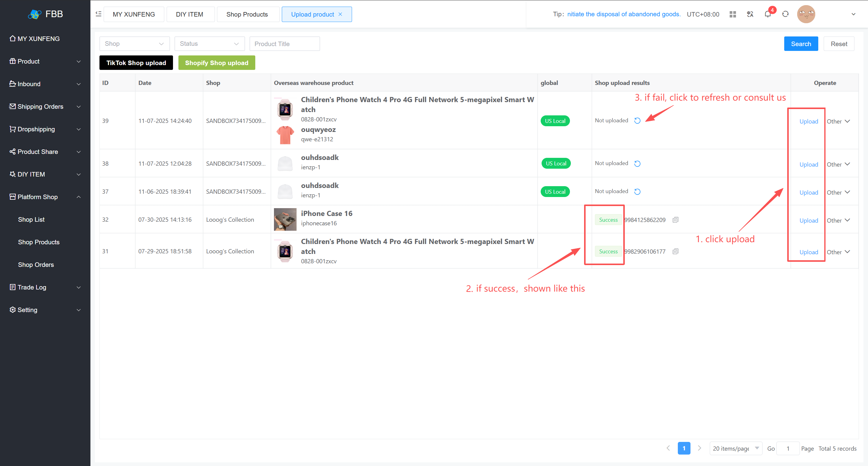
Task: Open notifications bell with 4 badge
Action: 768,14
